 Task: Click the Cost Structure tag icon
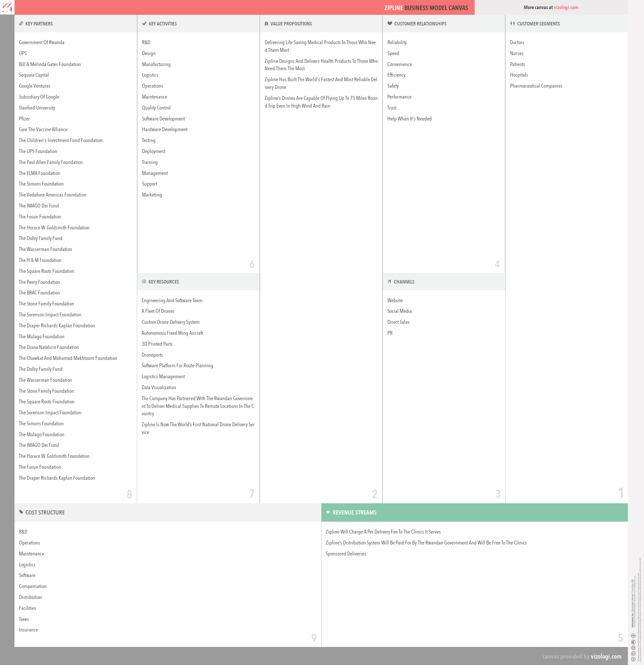click(x=21, y=512)
